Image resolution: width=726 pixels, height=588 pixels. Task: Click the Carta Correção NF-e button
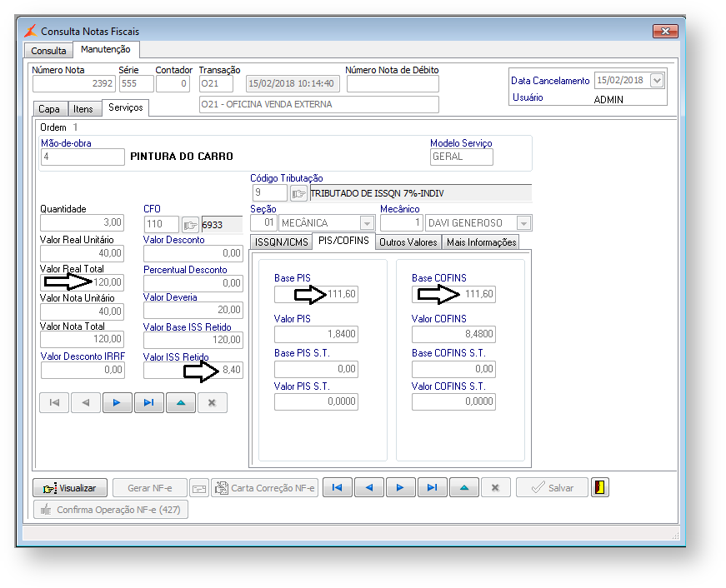[x=264, y=488]
